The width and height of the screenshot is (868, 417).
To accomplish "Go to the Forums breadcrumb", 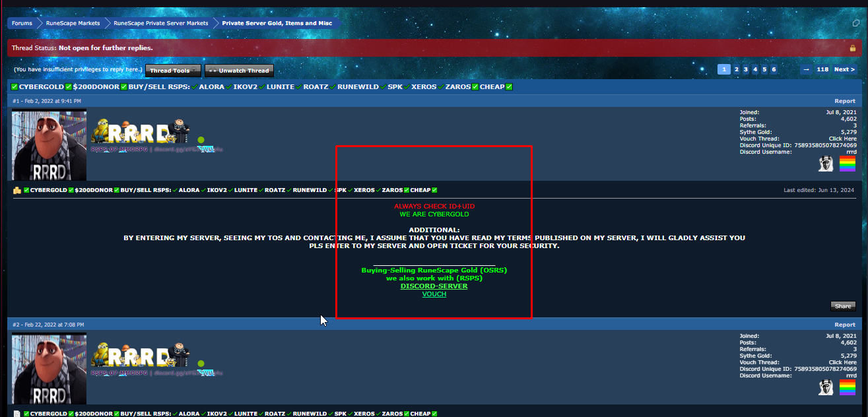I will coord(22,23).
